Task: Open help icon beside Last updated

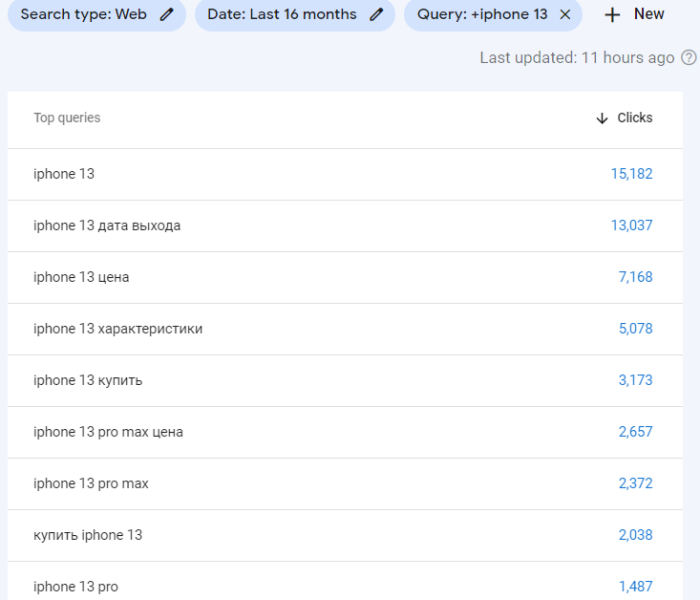Action: [688, 58]
